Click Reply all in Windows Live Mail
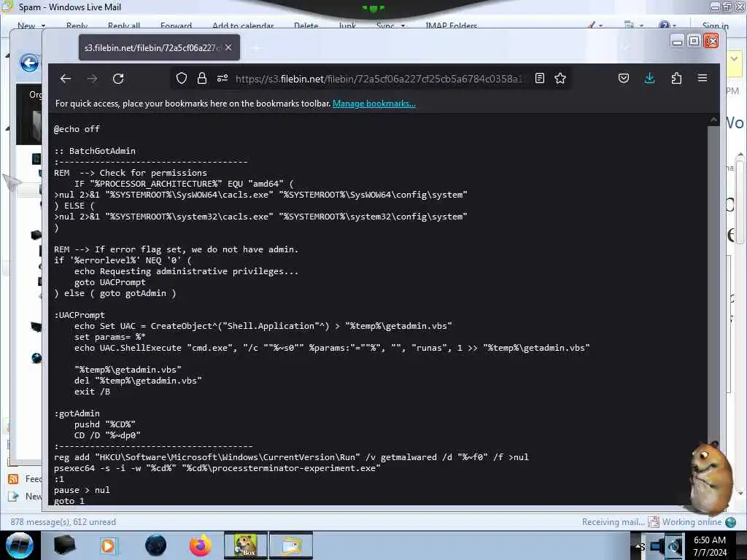 pyautogui.click(x=124, y=26)
